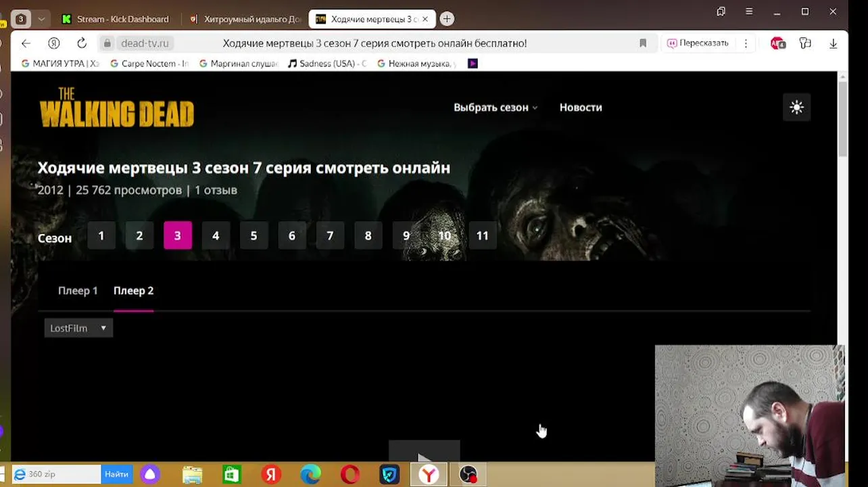Click the 1 отзыв review count text

point(216,190)
